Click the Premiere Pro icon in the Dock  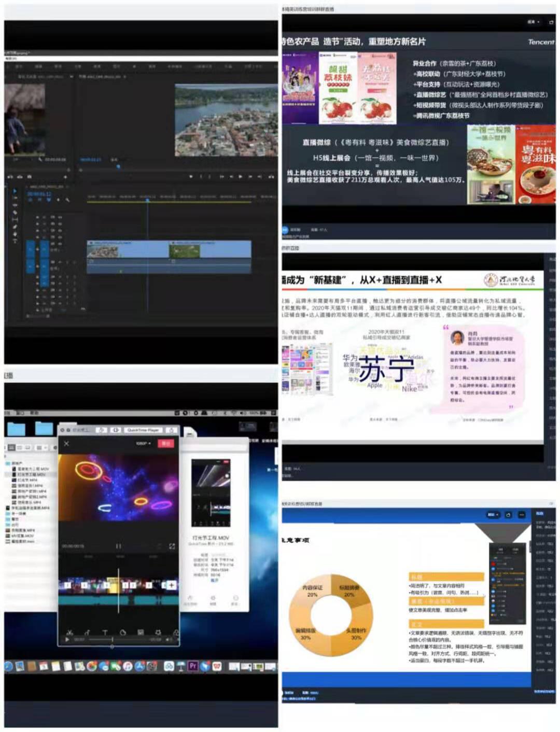(x=193, y=666)
